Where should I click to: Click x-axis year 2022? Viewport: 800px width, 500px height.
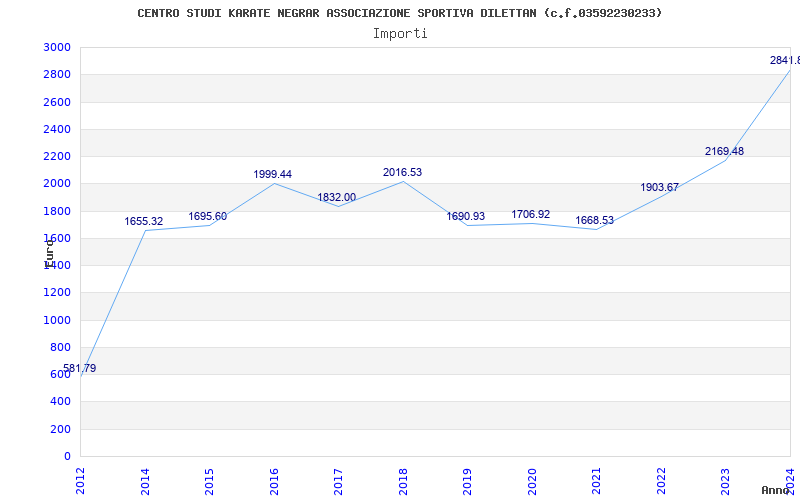click(x=661, y=481)
